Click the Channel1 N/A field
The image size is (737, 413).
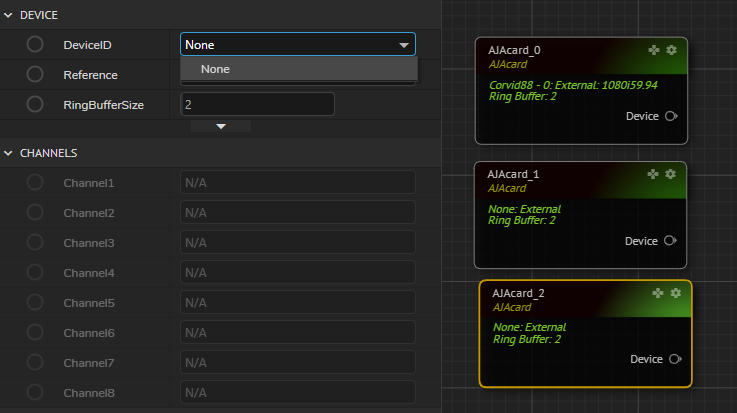pos(297,183)
